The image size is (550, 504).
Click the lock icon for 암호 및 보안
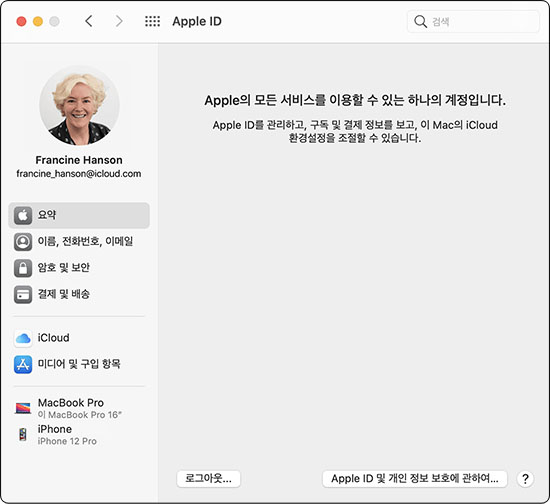[x=23, y=268]
